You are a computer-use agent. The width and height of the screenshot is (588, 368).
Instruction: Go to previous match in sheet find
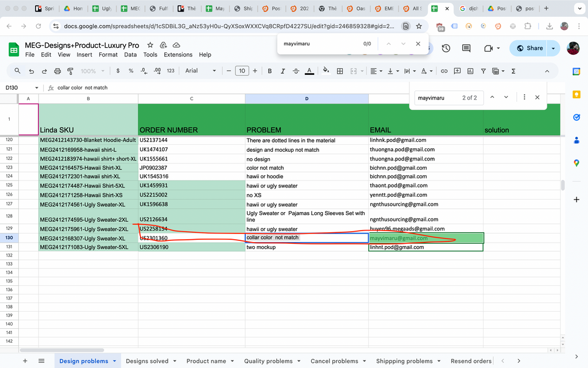pyautogui.click(x=492, y=97)
